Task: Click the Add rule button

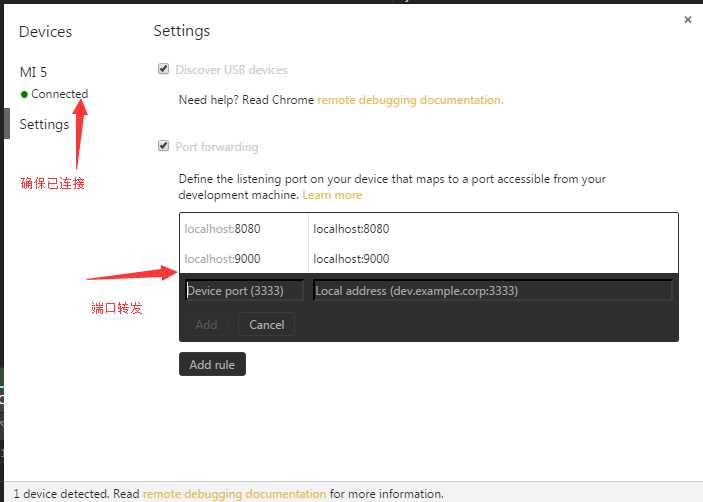Action: pyautogui.click(x=212, y=364)
